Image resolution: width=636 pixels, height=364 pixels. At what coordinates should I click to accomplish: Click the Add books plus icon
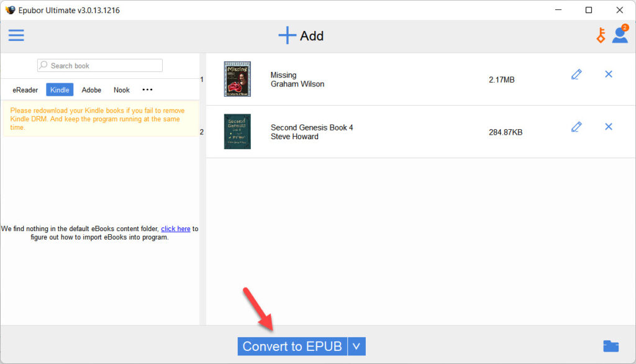[287, 35]
